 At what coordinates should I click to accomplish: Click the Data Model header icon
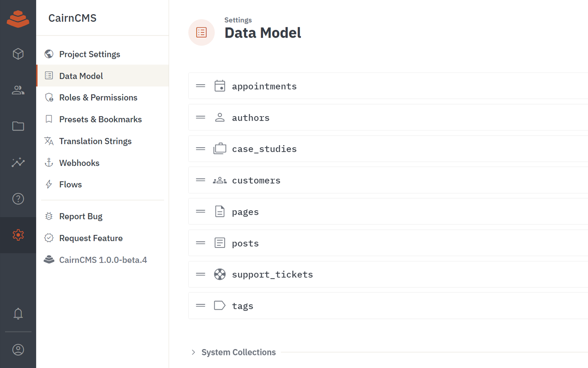click(x=201, y=32)
